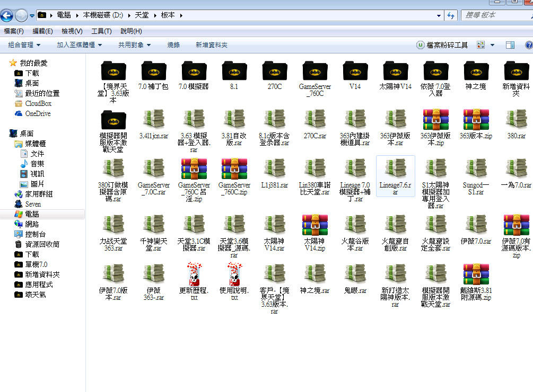This screenshot has width=533, height=392.
Task: Select 單機7.0 folder in the navigation pane
Action: 36,264
